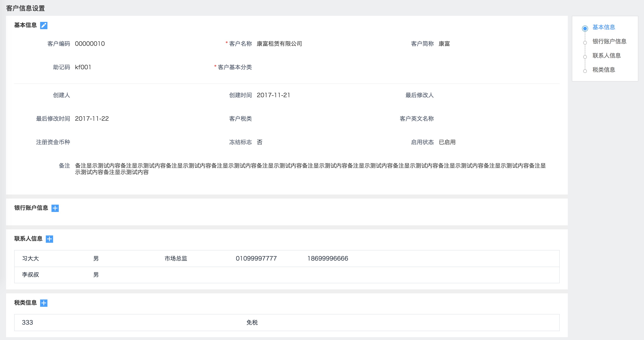644x340 pixels.
Task: Select the 联系人信息 anchor dot in the side navigation
Action: [585, 57]
